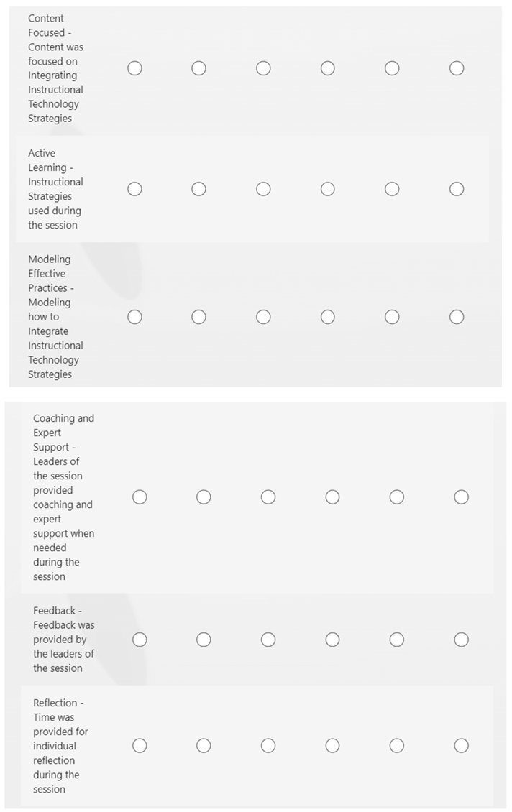Choose third radio for Coaching and Expert Support

tap(268, 497)
